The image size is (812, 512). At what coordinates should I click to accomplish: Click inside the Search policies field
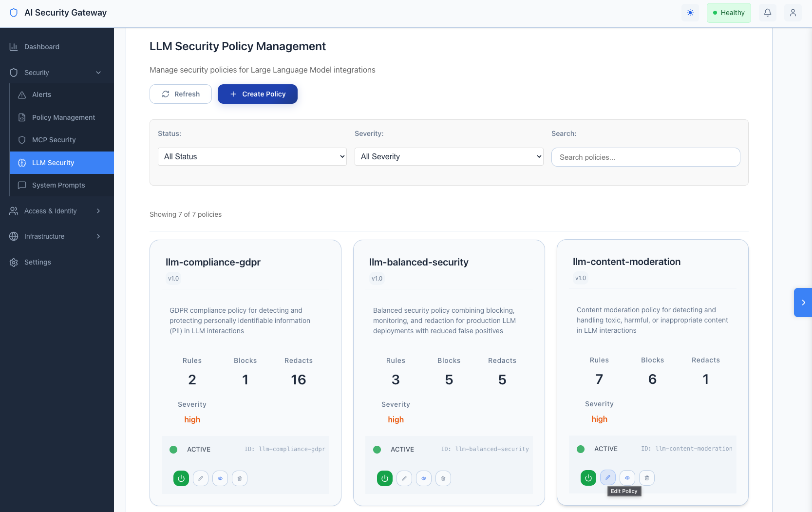(x=646, y=157)
